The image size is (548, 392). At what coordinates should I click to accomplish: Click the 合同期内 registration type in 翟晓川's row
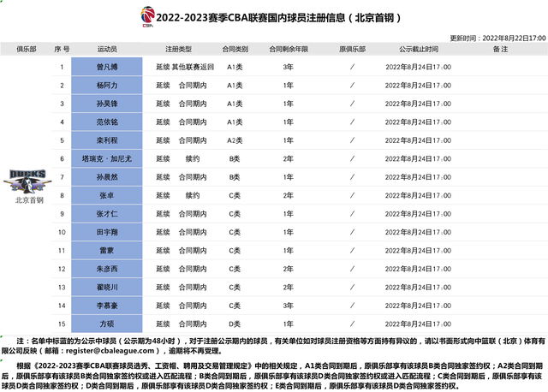[x=193, y=288]
